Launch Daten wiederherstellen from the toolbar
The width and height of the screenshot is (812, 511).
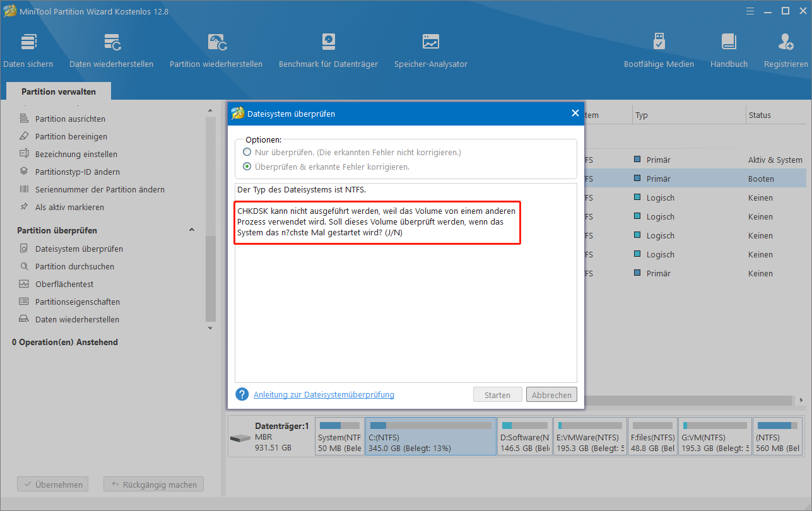(x=111, y=50)
